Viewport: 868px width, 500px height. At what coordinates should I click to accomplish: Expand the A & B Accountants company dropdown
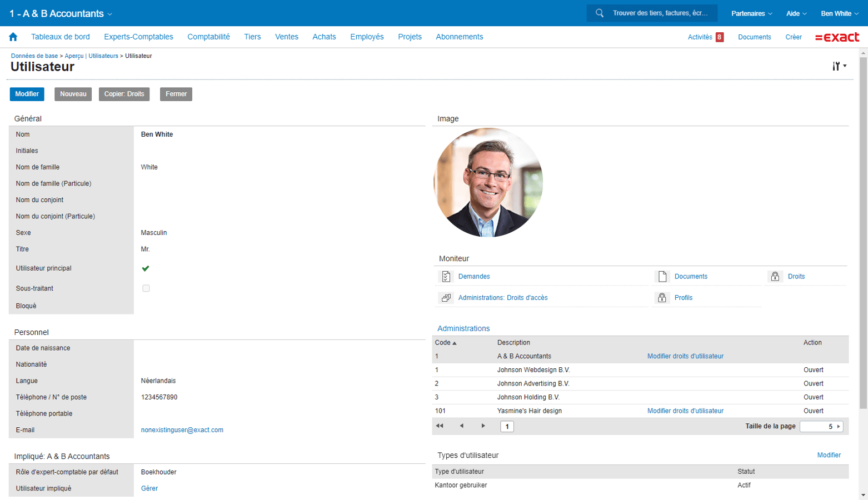(61, 13)
